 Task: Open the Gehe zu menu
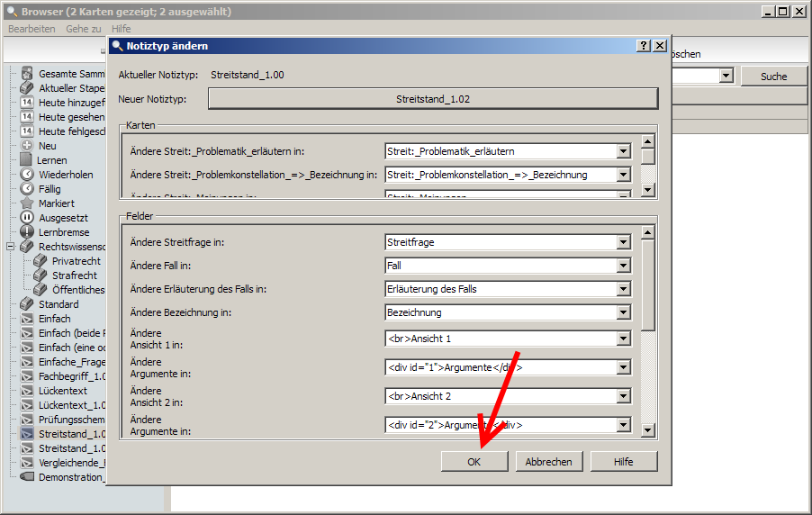point(84,29)
